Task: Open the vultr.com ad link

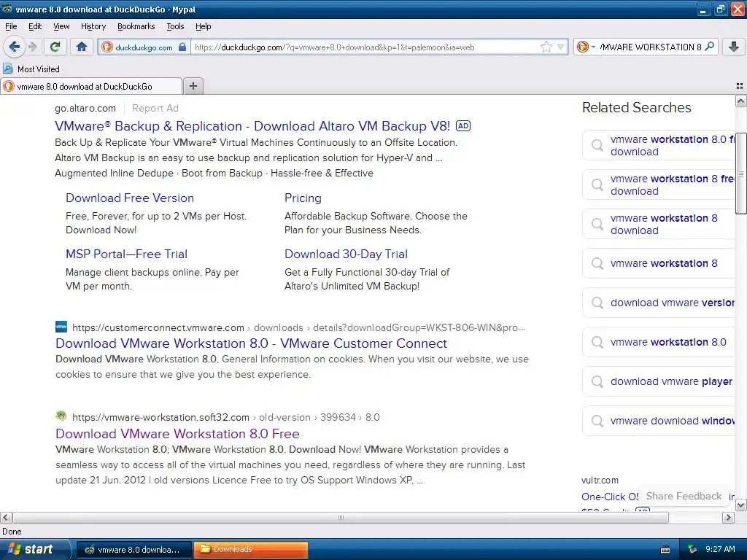Action: [x=600, y=480]
